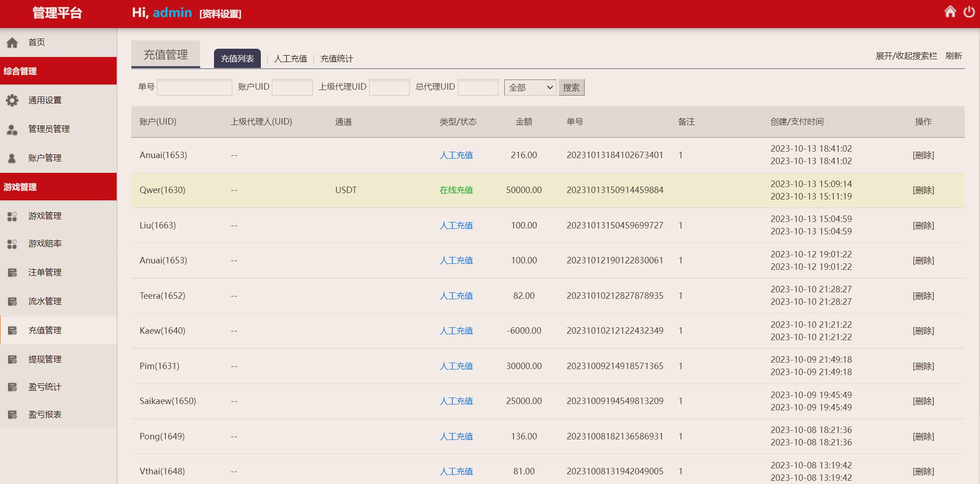The width and height of the screenshot is (980, 484).
Task: Delete the Saikaew(1650) record
Action: click(x=923, y=401)
